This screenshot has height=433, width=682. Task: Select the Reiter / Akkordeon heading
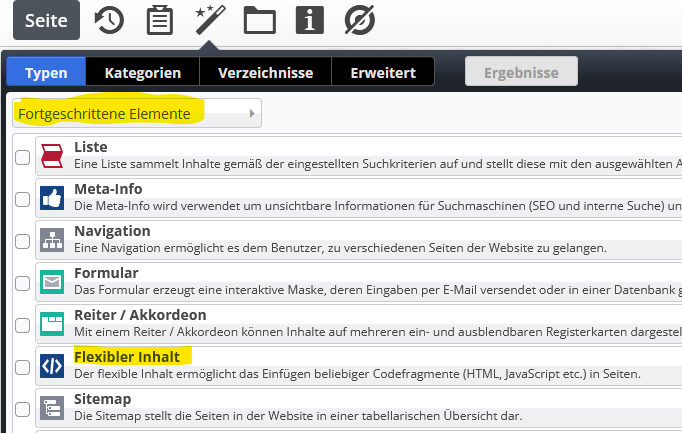click(140, 315)
